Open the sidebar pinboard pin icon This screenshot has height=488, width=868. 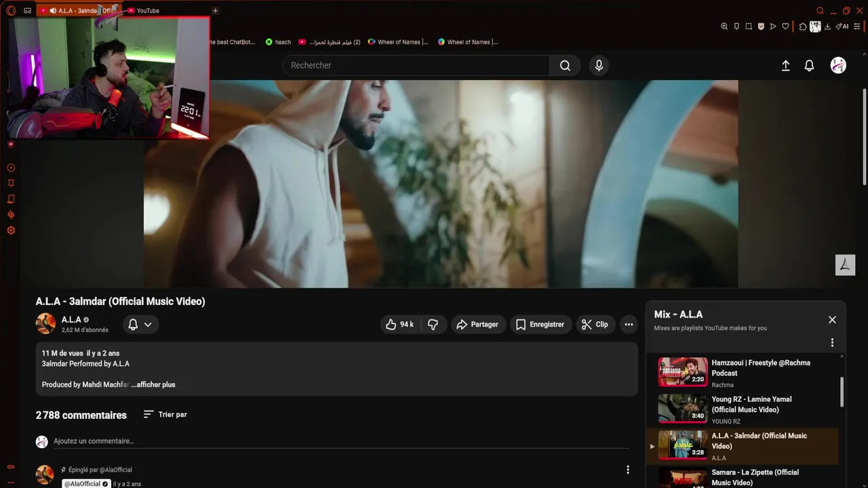tap(11, 183)
